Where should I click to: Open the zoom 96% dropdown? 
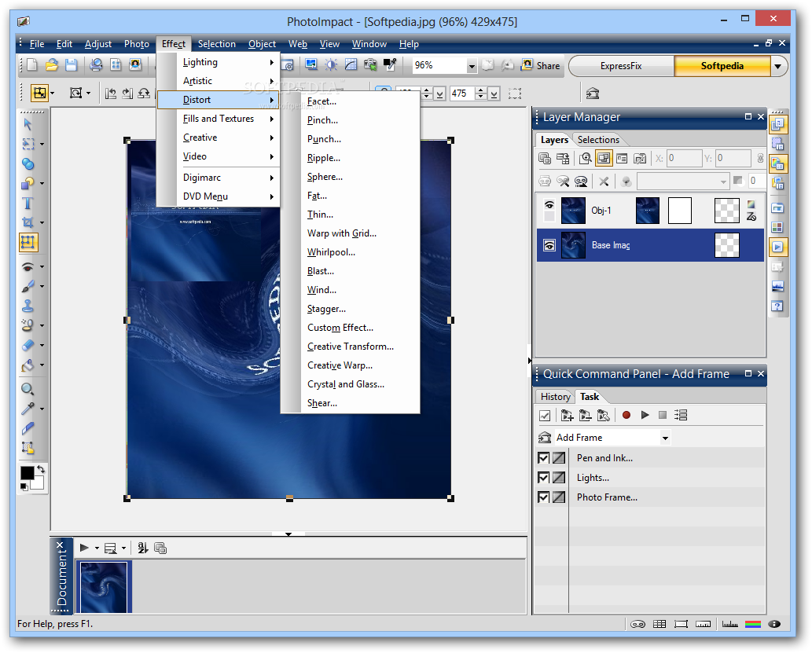tap(472, 66)
